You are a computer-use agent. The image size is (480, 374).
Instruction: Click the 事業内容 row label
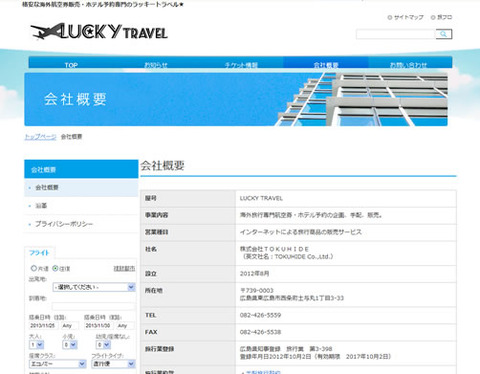[x=156, y=215]
